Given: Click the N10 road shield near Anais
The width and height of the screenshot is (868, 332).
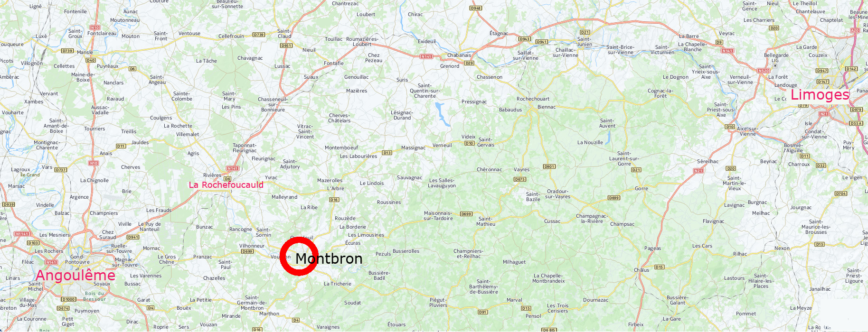Looking at the screenshot, I should point(94,163).
